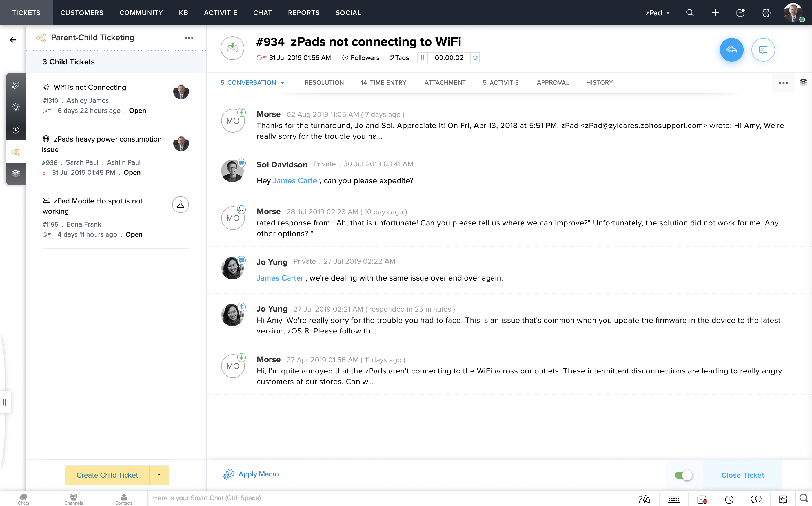The height and width of the screenshot is (506, 812).
Task: Open the zPad department dropdown
Action: pos(657,13)
